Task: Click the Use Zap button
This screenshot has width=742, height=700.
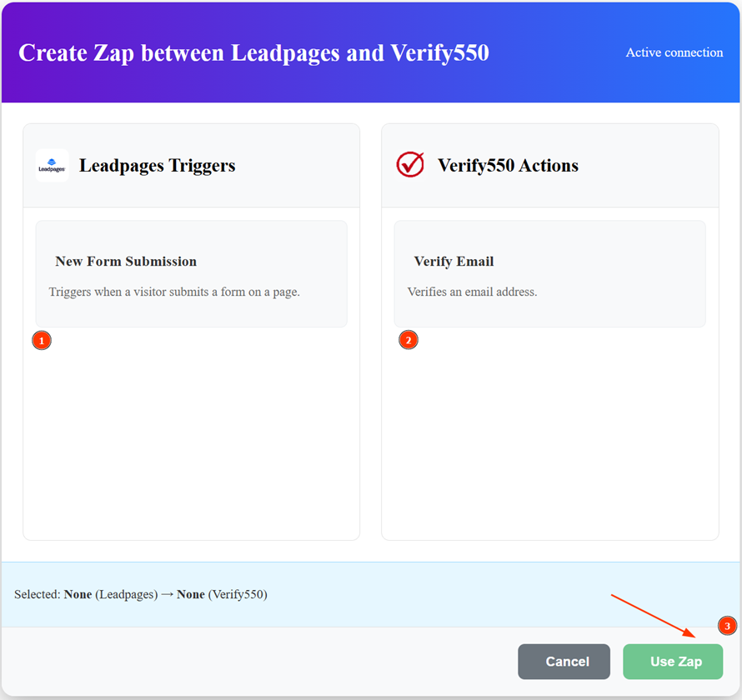Action: (x=673, y=662)
